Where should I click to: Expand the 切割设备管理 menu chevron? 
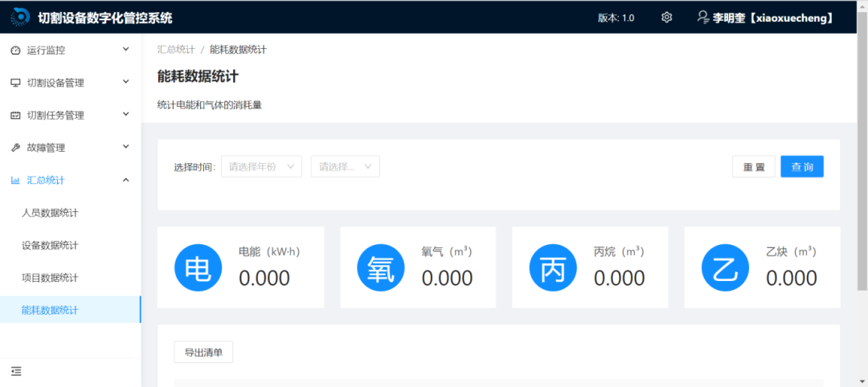(x=125, y=83)
